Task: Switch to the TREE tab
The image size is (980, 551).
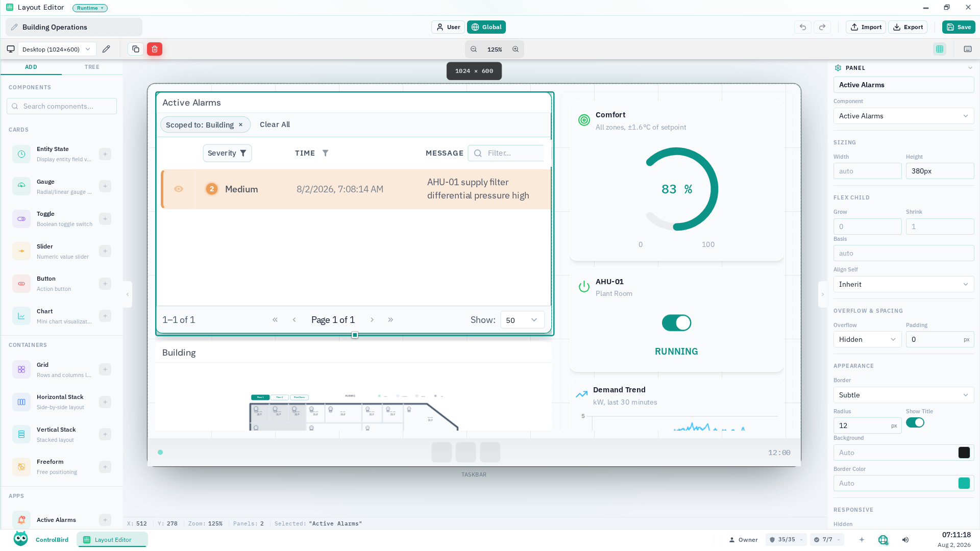Action: [x=92, y=67]
